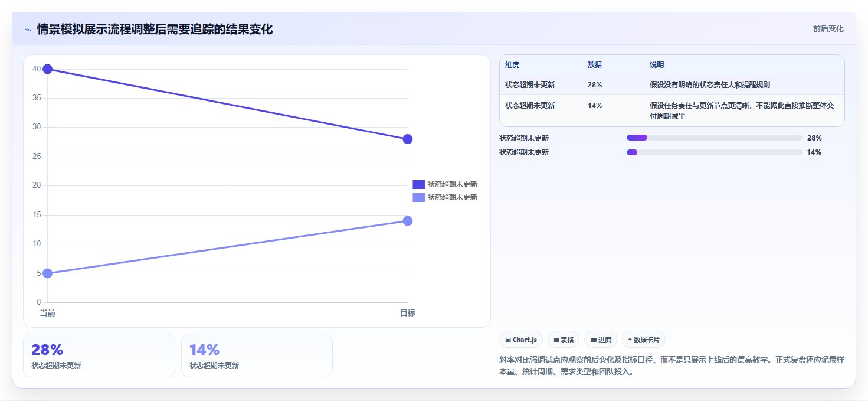Click the 20 tick on the y-axis
This screenshot has height=401, width=868.
(x=37, y=185)
